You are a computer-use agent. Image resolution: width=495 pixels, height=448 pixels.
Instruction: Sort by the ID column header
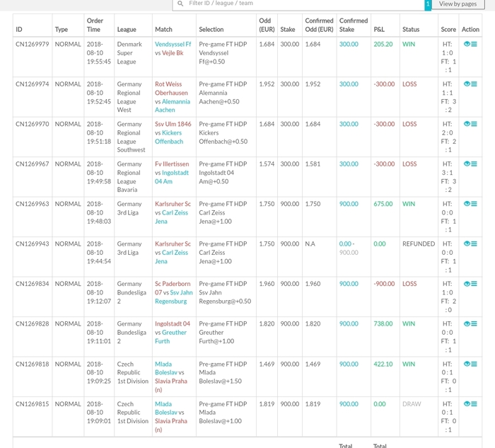tap(19, 30)
